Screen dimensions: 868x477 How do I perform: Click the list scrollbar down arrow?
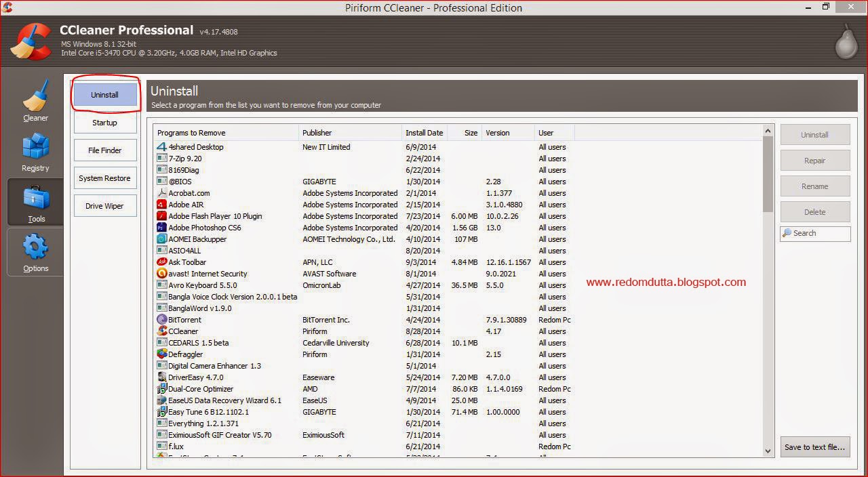[x=768, y=451]
